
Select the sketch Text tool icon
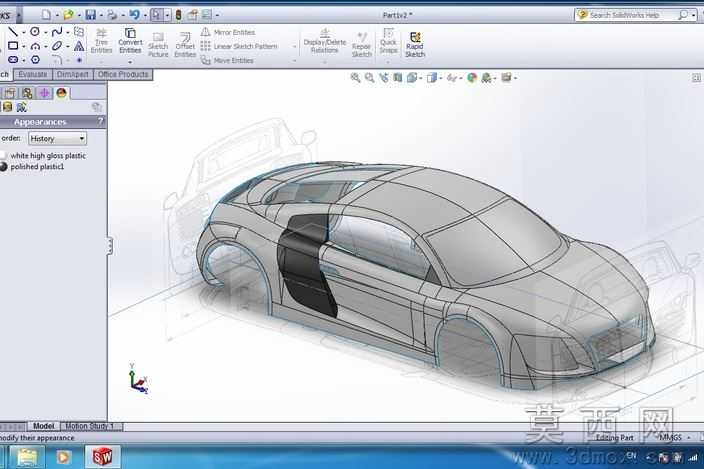point(79,46)
